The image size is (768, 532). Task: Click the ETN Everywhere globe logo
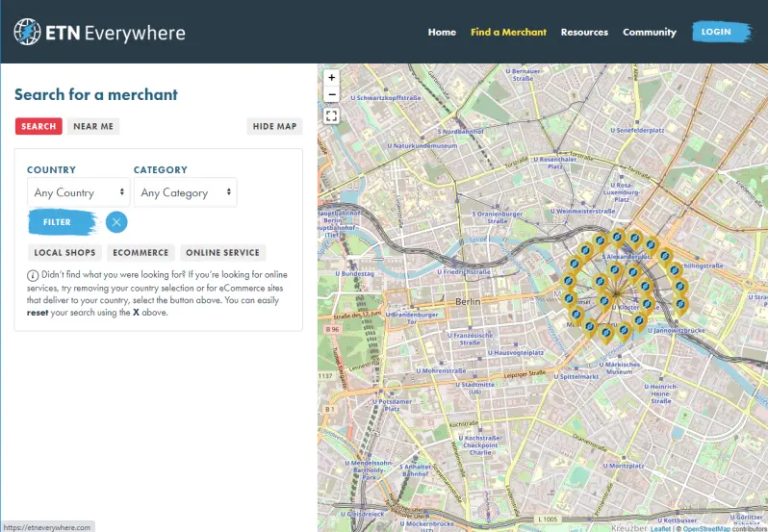click(x=27, y=32)
